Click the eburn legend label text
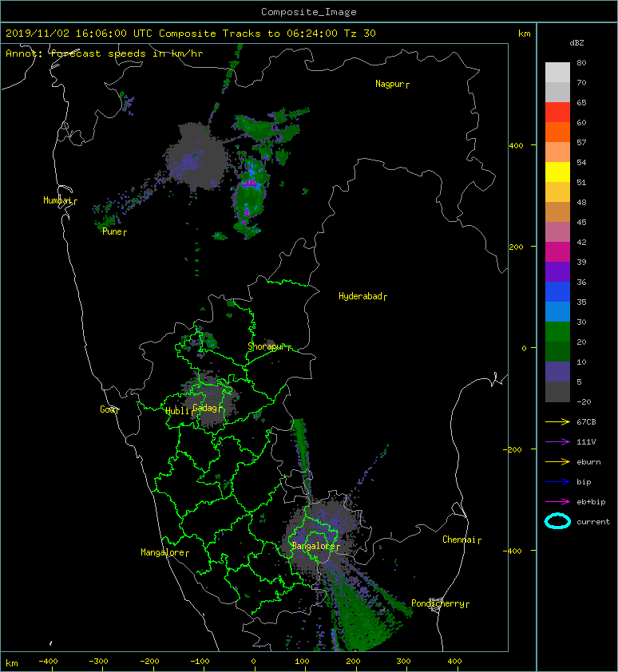 pyautogui.click(x=588, y=462)
